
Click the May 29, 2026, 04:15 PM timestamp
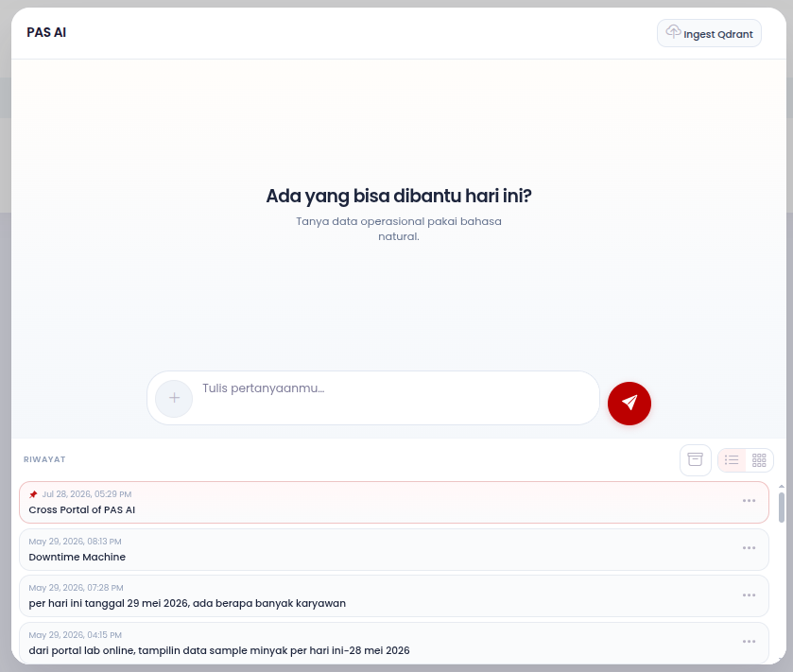click(x=75, y=634)
